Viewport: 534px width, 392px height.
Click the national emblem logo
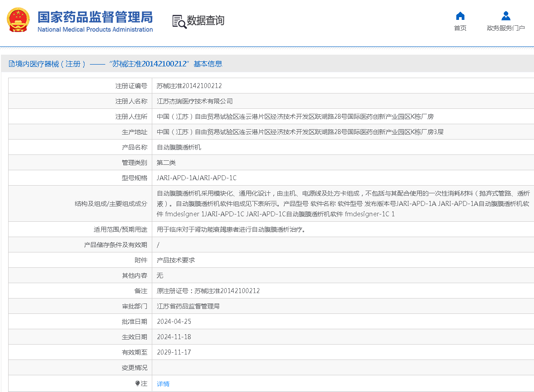[x=19, y=20]
